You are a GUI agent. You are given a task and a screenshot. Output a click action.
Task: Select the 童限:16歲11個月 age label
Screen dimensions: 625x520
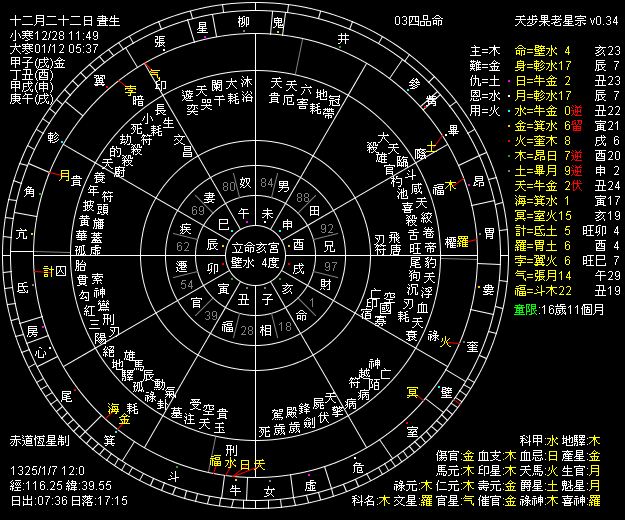(x=561, y=311)
